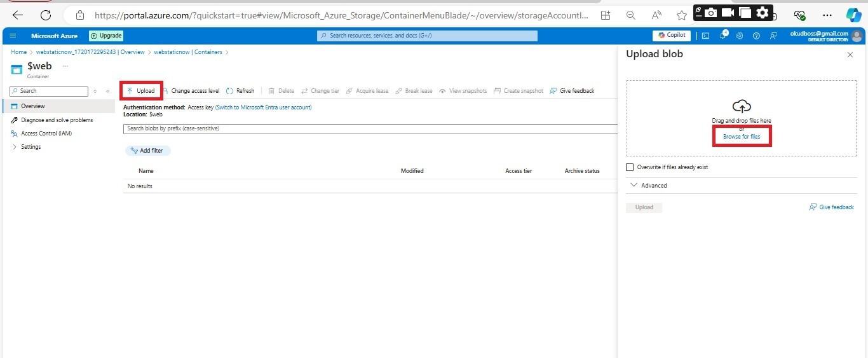Click the browser zoom-out magnifier icon
Viewport: 868px width, 358px height.
[x=630, y=15]
